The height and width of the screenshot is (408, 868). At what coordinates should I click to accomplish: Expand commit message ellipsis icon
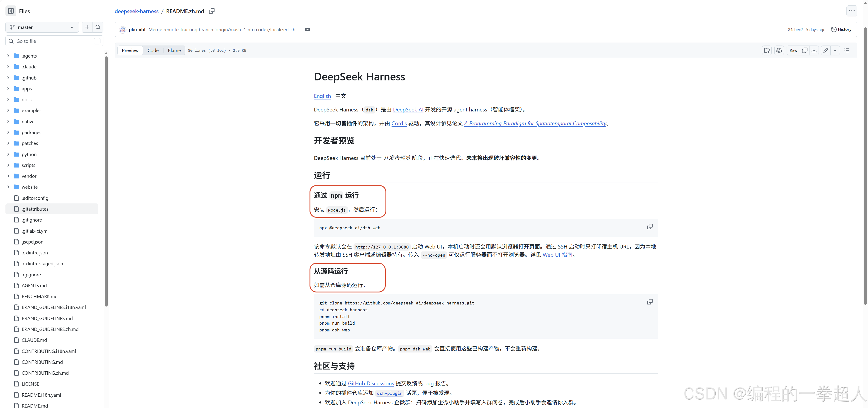[307, 30]
